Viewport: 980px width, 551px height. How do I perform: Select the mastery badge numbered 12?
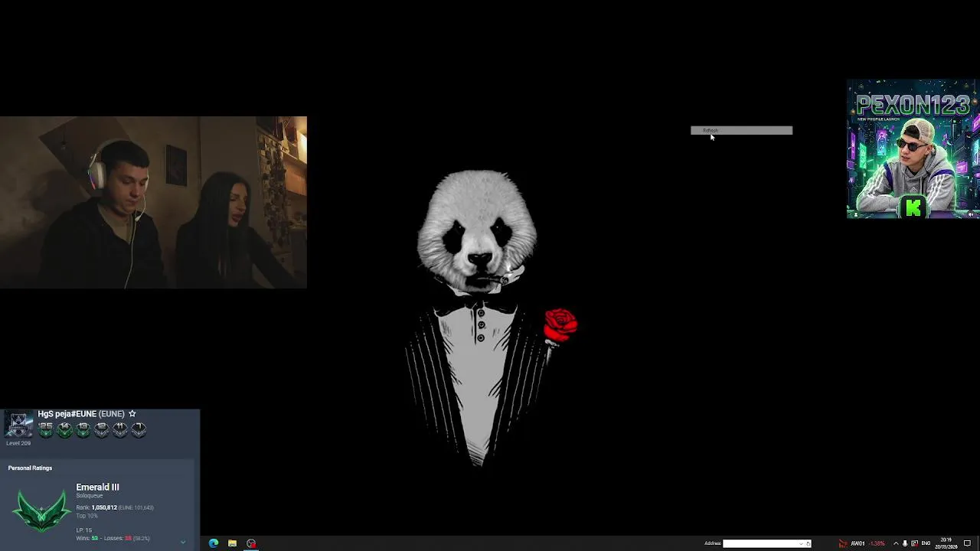click(x=101, y=429)
